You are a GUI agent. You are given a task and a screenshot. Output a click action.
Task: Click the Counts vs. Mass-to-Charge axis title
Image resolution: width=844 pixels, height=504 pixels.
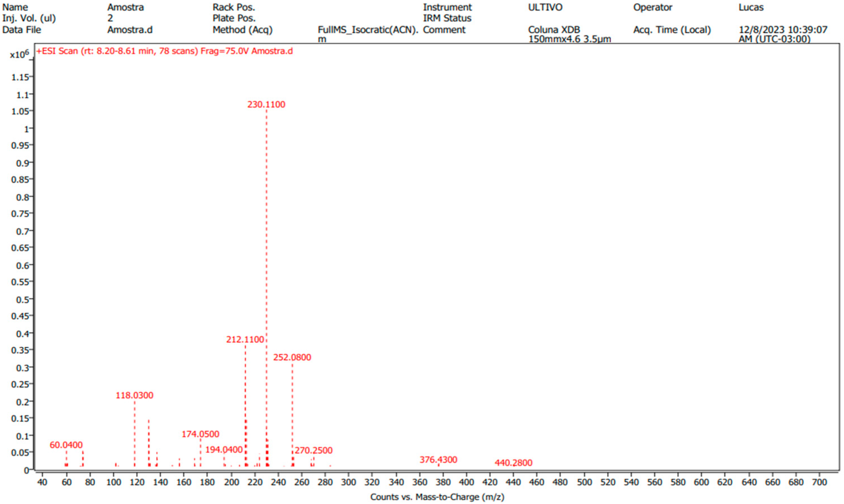pos(437,497)
